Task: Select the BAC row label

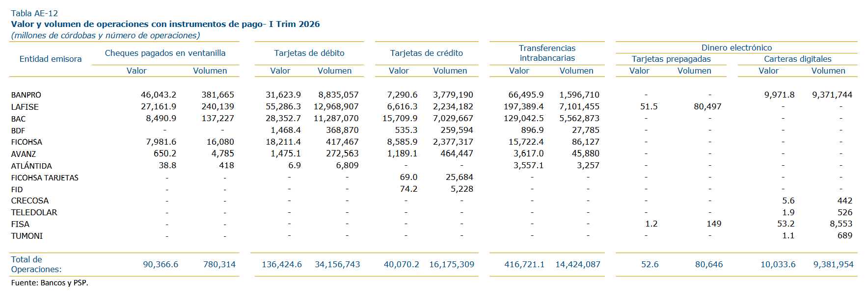Action: [18, 119]
